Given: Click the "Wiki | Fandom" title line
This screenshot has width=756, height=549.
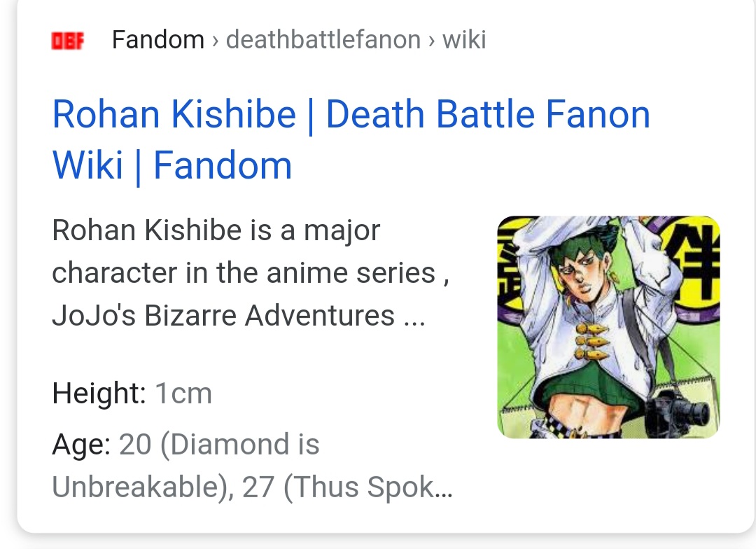Looking at the screenshot, I should click(172, 166).
